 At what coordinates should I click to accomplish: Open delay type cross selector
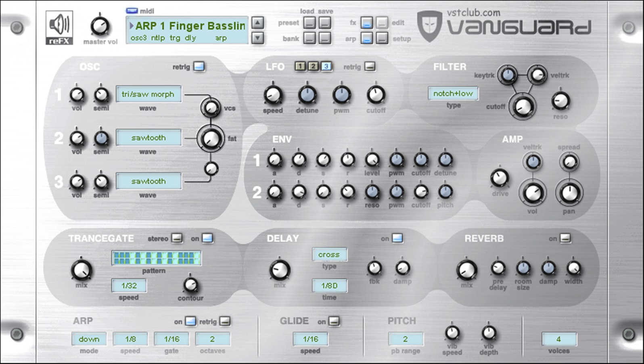coord(329,255)
